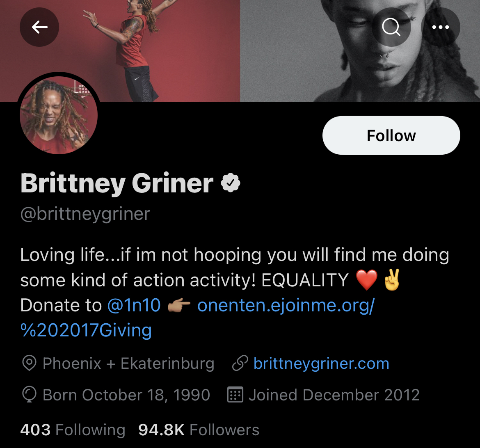Open the black-and-white header portrait
The width and height of the screenshot is (480, 448).
[x=360, y=51]
